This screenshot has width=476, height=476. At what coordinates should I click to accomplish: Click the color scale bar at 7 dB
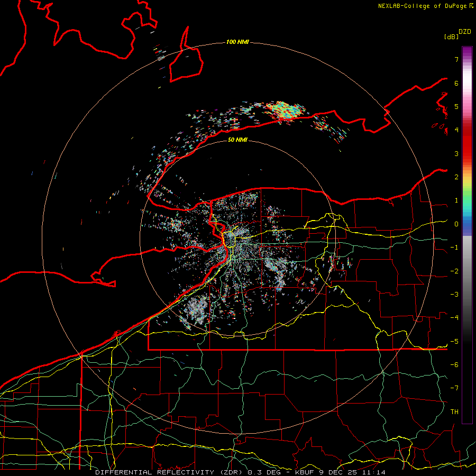coord(467,59)
